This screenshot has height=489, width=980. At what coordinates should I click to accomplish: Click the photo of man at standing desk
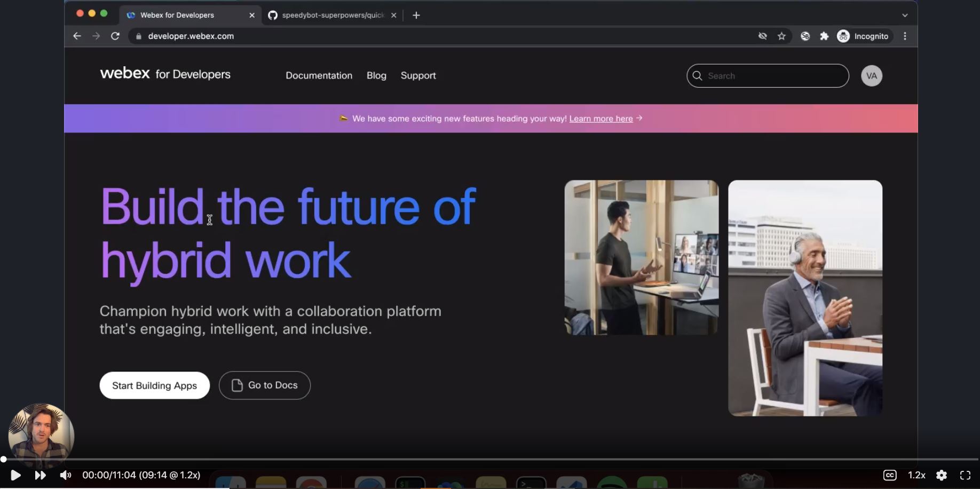click(642, 257)
